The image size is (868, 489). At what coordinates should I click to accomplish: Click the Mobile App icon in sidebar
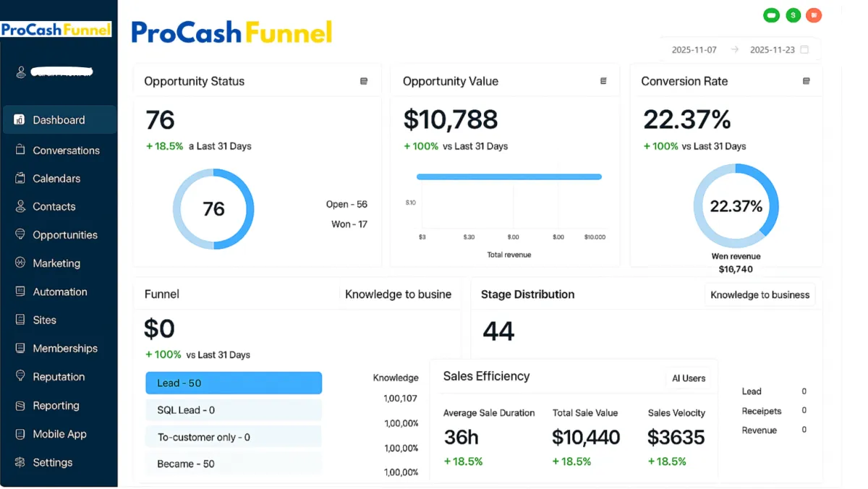(x=20, y=434)
